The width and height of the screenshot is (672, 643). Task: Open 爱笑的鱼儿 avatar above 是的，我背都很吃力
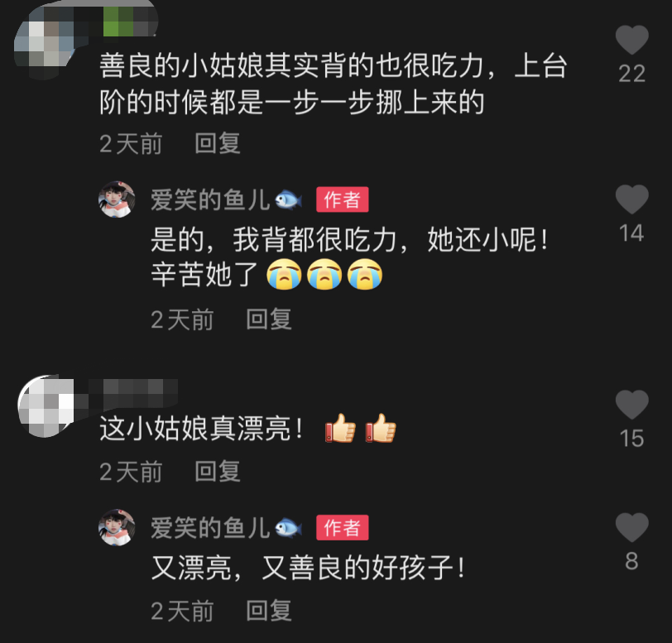tap(117, 199)
